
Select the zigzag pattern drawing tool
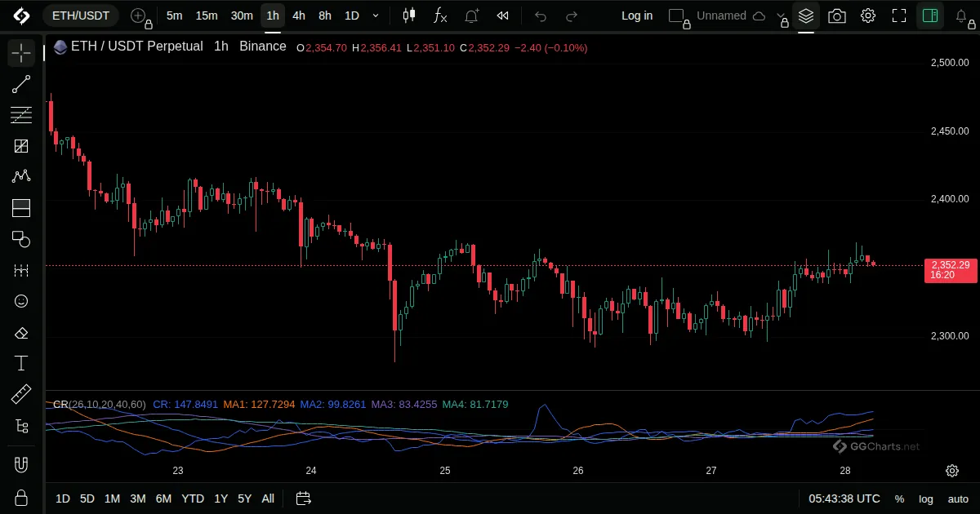coord(21,177)
